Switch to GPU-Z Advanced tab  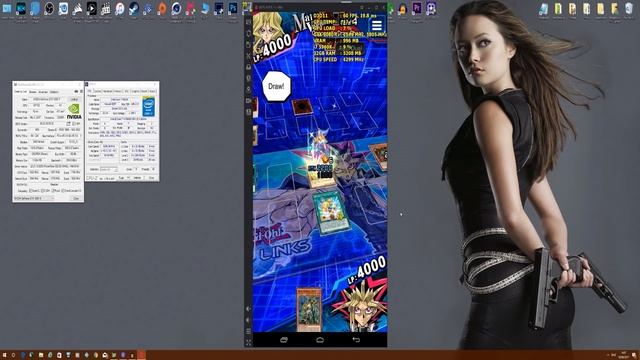point(43,92)
